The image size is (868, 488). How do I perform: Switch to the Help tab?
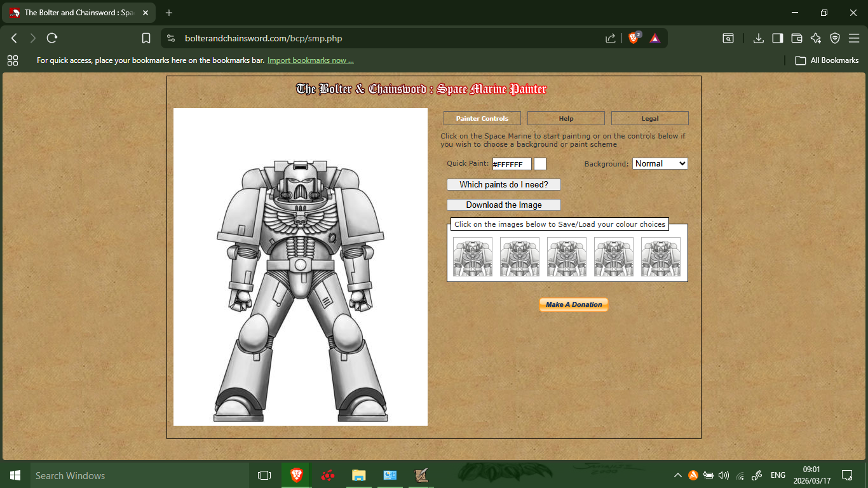click(x=566, y=118)
